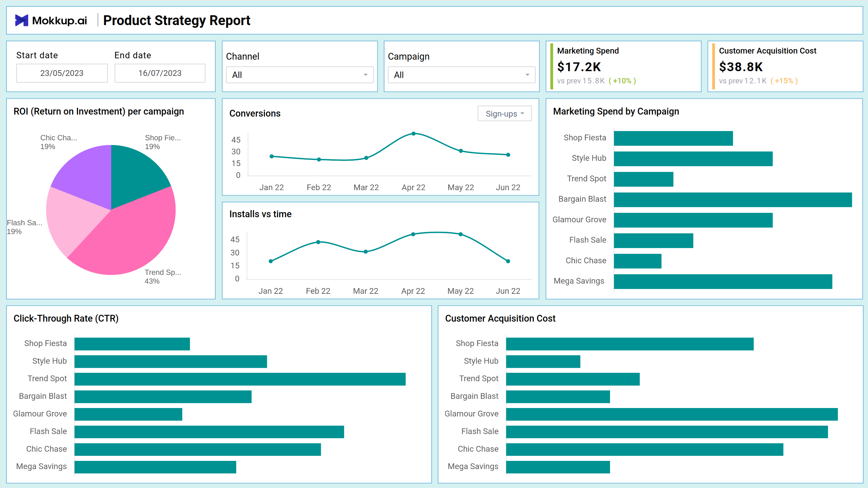Click Mega Savings bar in bottom Acquisition Cost chart
868x488 pixels.
point(558,467)
